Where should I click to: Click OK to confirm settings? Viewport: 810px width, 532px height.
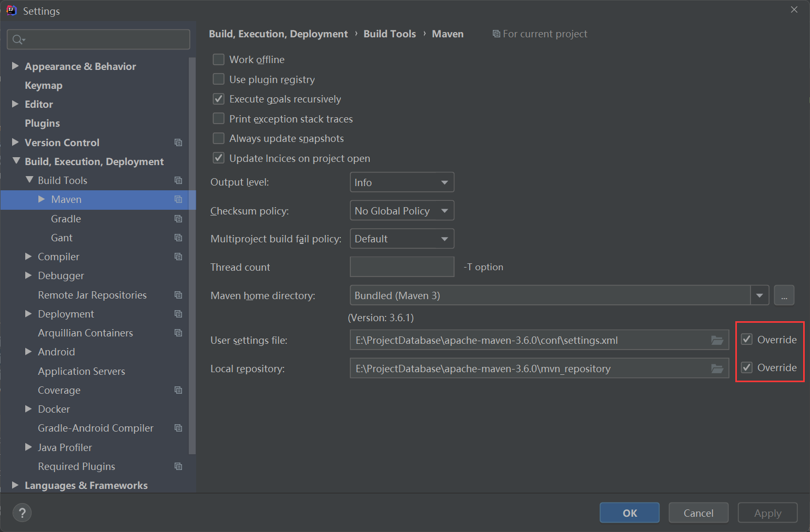pyautogui.click(x=630, y=513)
